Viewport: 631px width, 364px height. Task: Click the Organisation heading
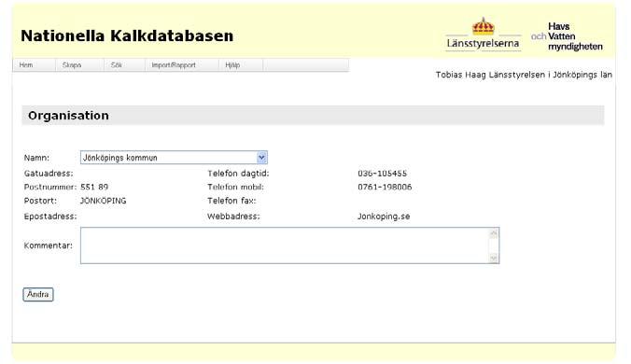tap(68, 116)
